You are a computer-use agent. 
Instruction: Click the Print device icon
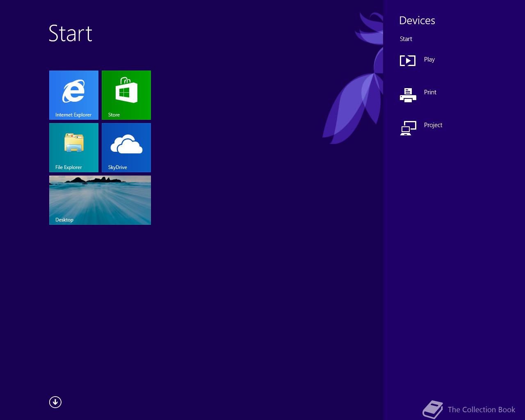click(x=408, y=95)
